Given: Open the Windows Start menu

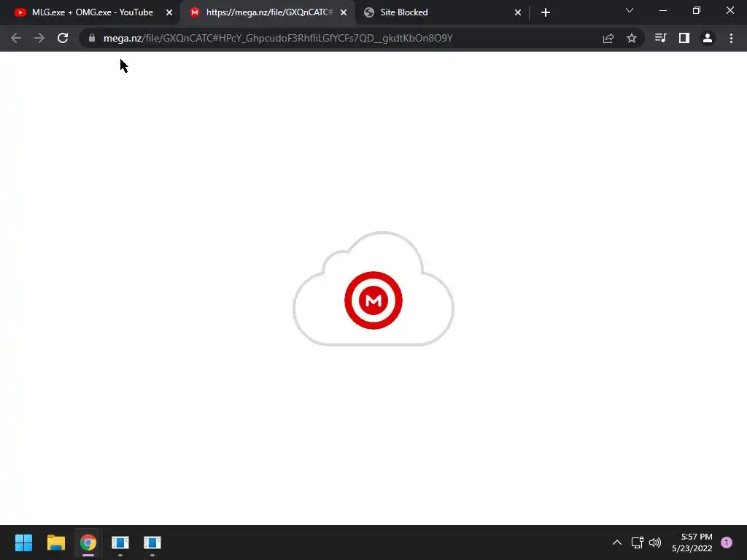Looking at the screenshot, I should (x=23, y=542).
